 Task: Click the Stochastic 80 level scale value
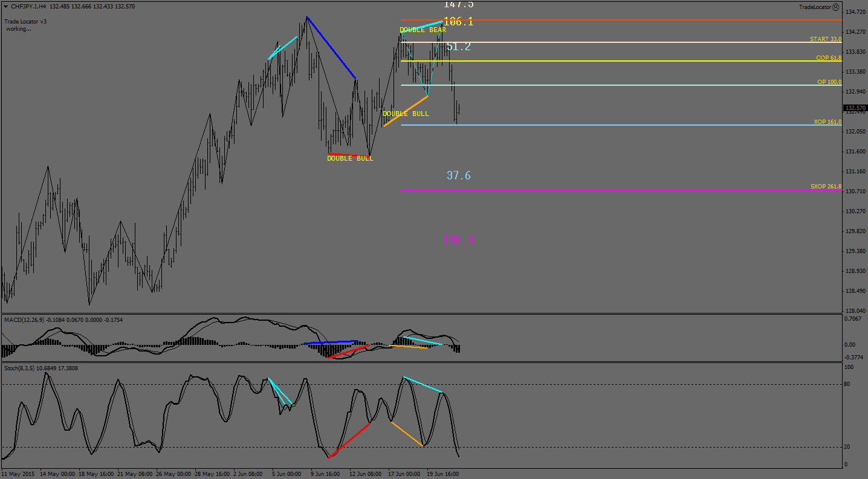coord(848,384)
